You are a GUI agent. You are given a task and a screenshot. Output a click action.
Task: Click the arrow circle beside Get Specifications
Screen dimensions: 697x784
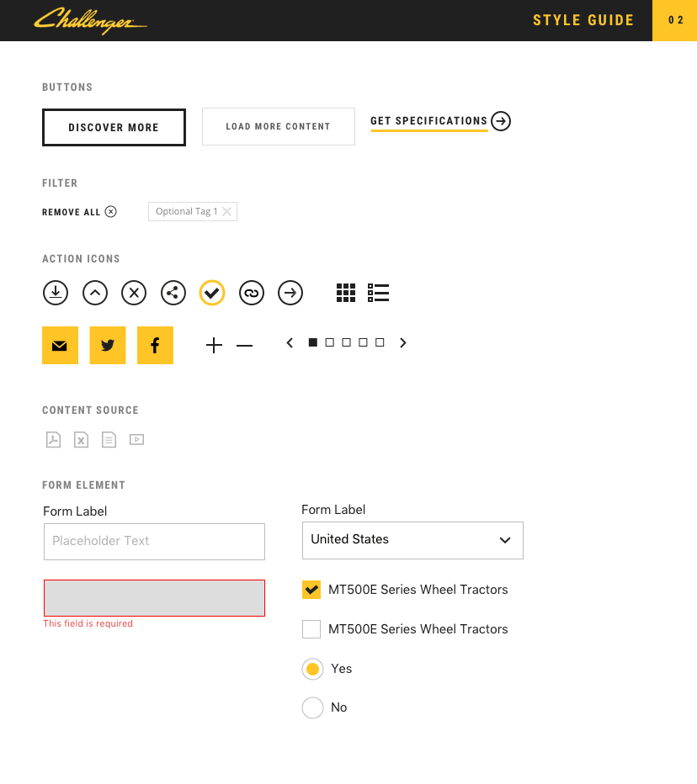(x=501, y=121)
